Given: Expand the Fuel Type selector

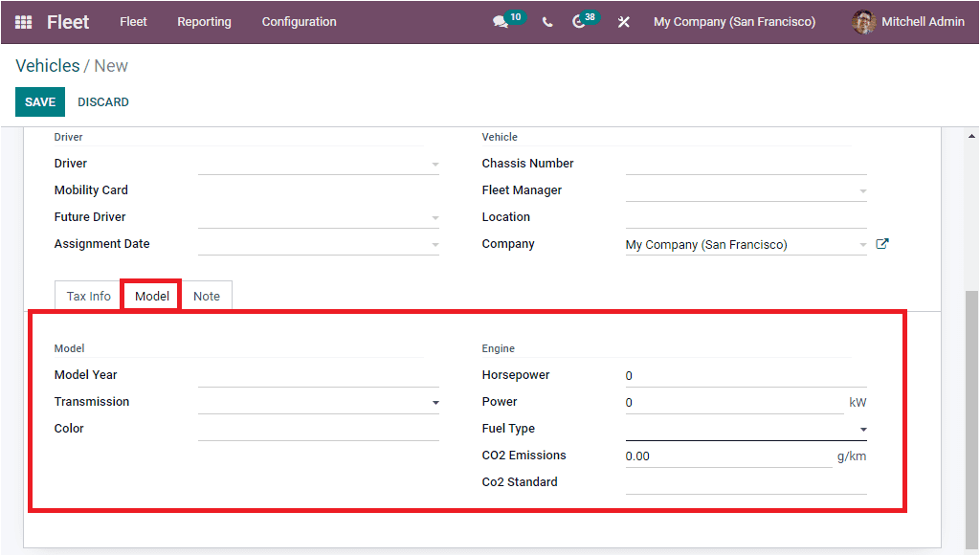Looking at the screenshot, I should [861, 428].
